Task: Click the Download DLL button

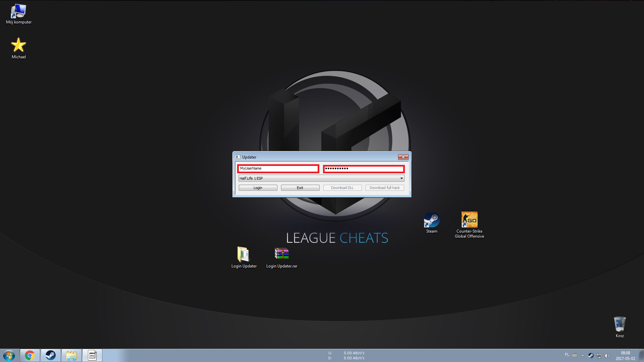Action: [342, 187]
